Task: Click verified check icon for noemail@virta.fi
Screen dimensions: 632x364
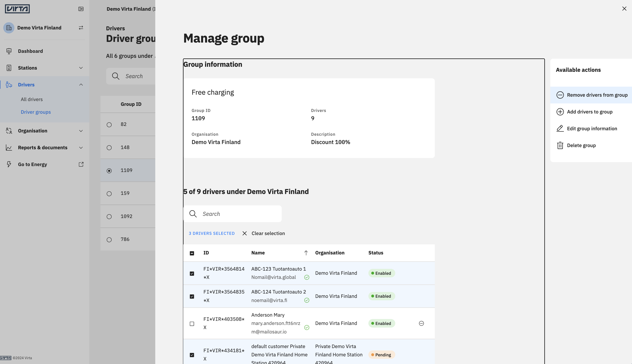Action: point(307,300)
